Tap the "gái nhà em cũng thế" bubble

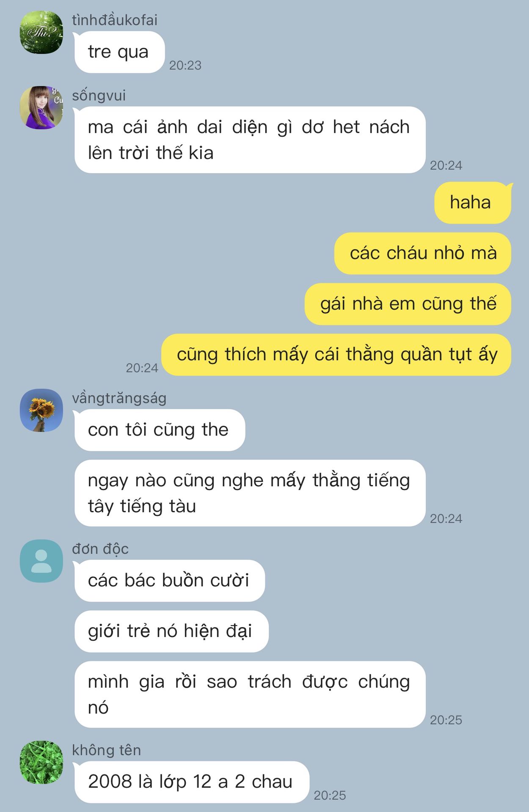coord(408,304)
